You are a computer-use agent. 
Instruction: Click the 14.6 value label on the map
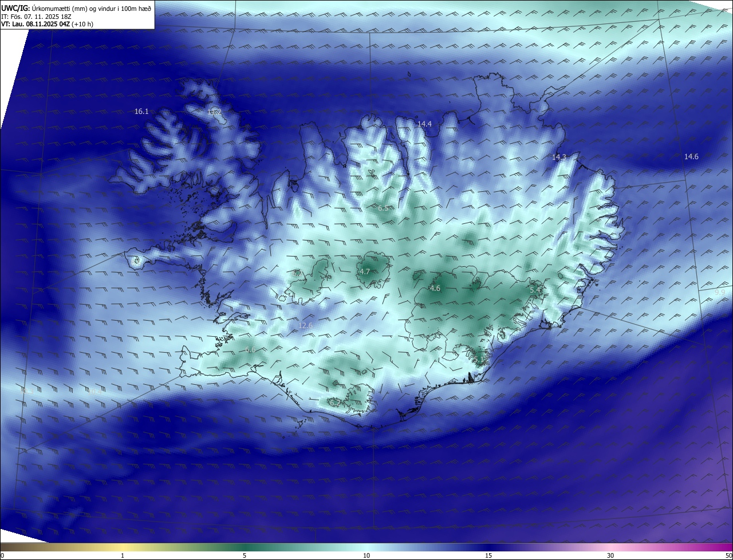(x=691, y=157)
